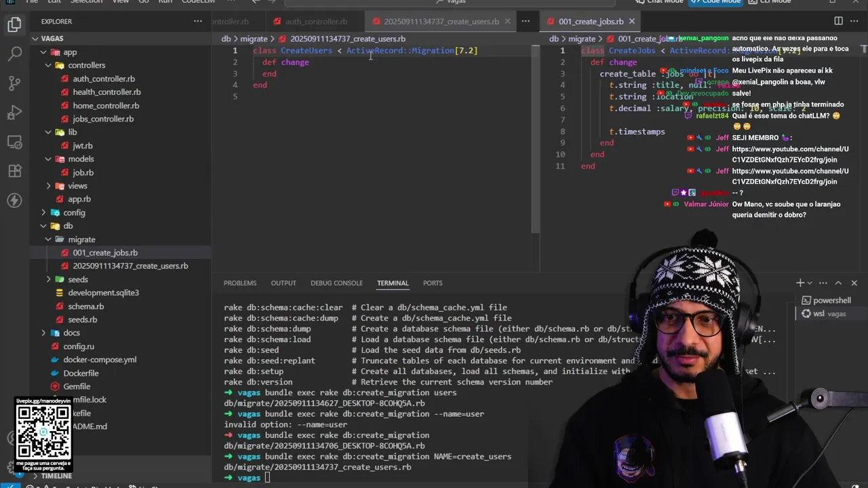Image resolution: width=868 pixels, height=488 pixels.
Task: Open the Gemfile
Action: coord(77,386)
